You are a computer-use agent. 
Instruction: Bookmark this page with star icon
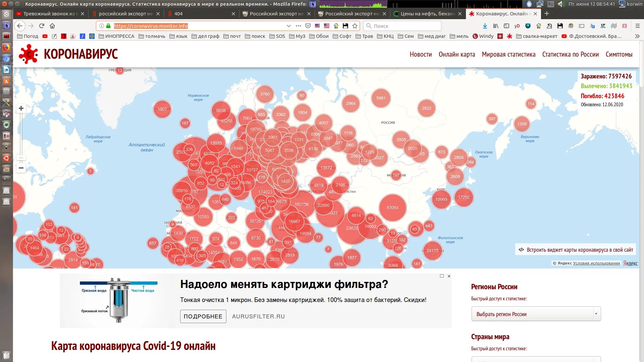click(355, 26)
